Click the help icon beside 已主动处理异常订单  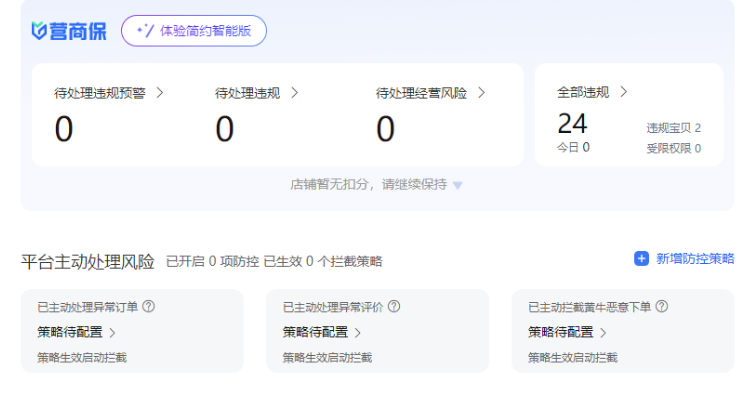point(149,307)
